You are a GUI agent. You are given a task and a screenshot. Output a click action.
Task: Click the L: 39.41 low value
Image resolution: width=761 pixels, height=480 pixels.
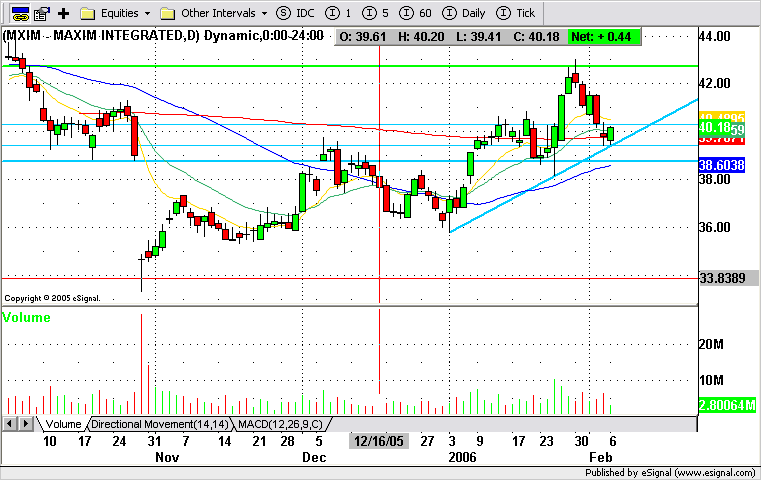pyautogui.click(x=478, y=37)
